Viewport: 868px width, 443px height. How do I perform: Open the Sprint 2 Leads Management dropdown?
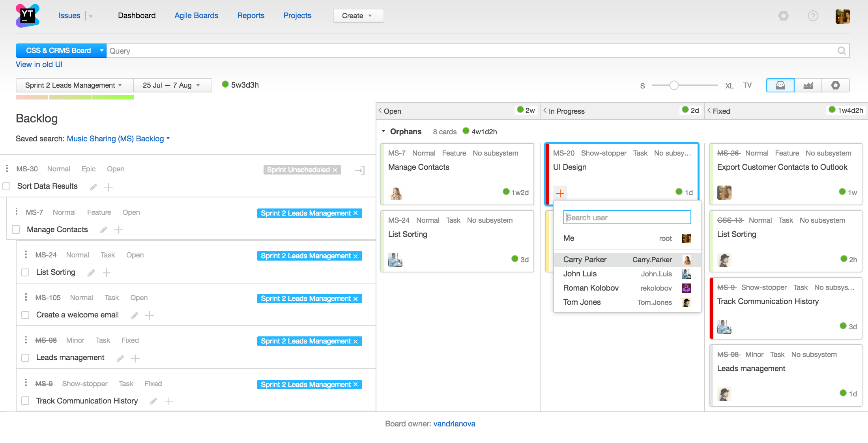point(74,85)
